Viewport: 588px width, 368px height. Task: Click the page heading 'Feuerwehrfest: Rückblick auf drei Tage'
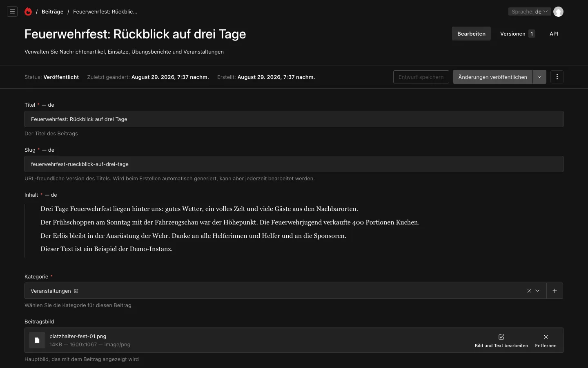[135, 34]
